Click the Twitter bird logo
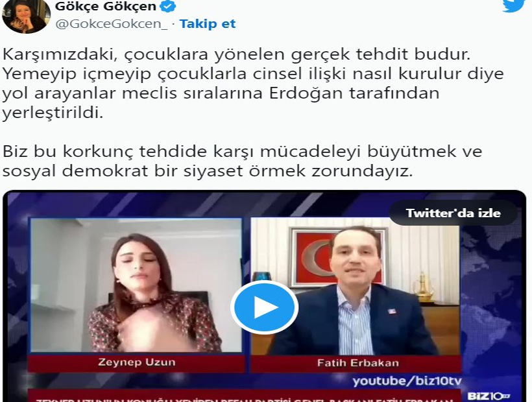 514,6
